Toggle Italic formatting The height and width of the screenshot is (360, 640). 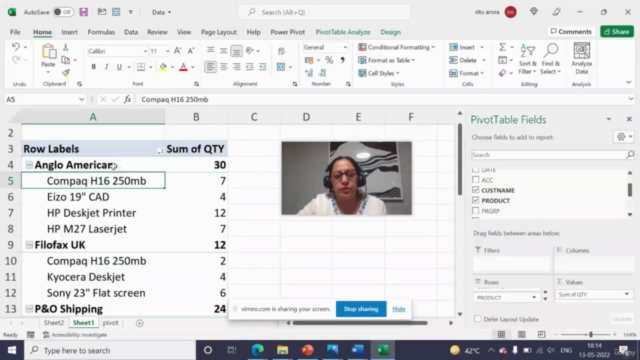106,67
